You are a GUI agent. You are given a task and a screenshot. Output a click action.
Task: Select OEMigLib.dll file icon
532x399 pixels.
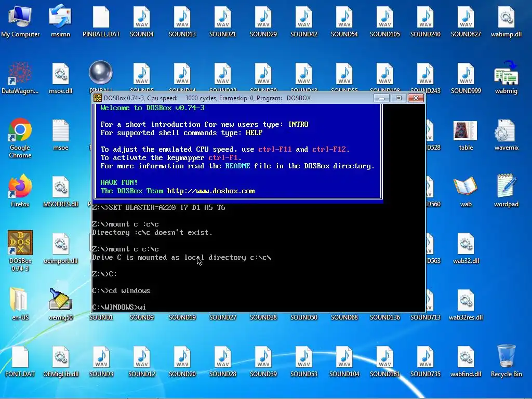click(x=60, y=357)
